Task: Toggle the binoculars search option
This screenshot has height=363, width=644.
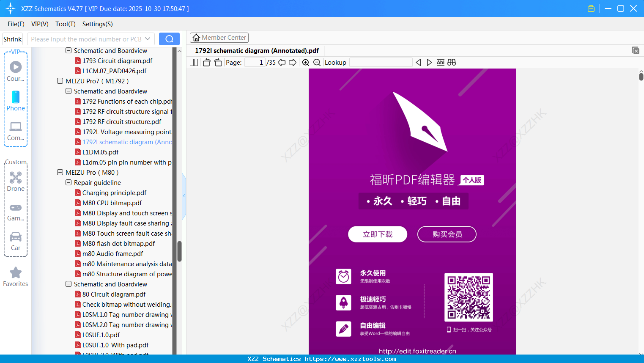Action: click(451, 62)
